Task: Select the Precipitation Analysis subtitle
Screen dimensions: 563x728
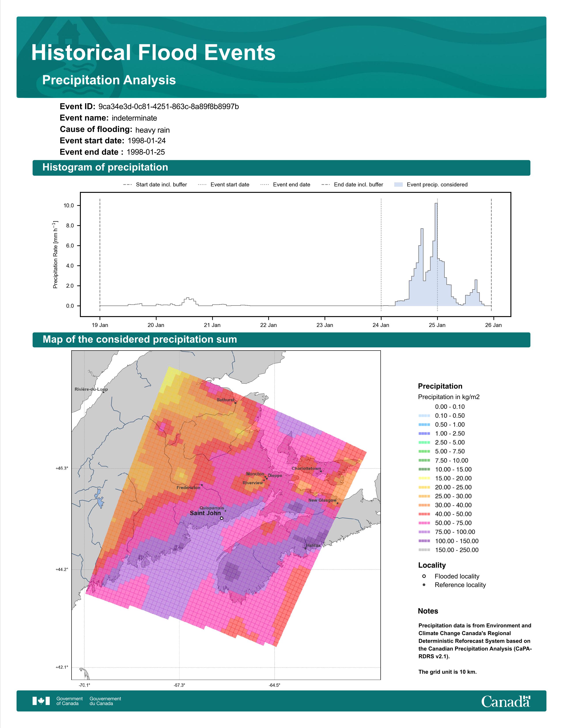Action: [109, 80]
